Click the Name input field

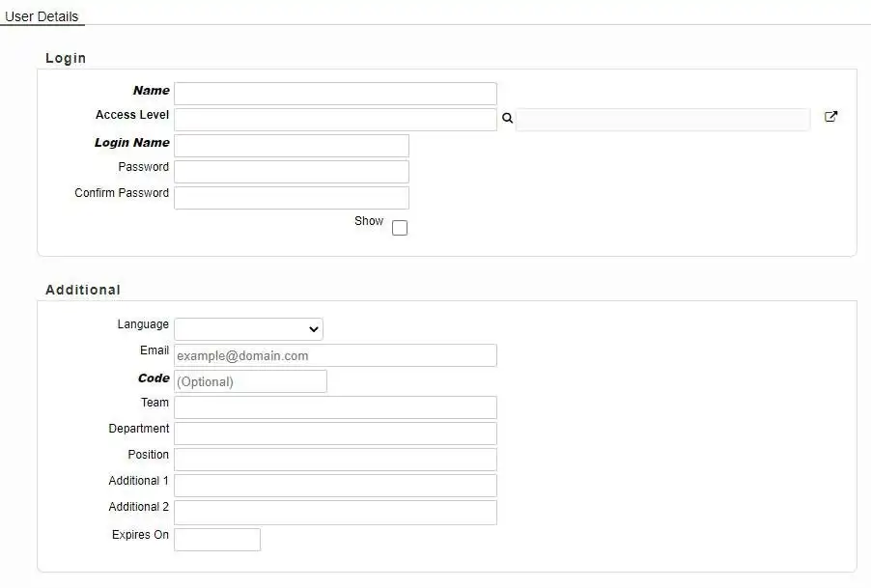pos(335,94)
